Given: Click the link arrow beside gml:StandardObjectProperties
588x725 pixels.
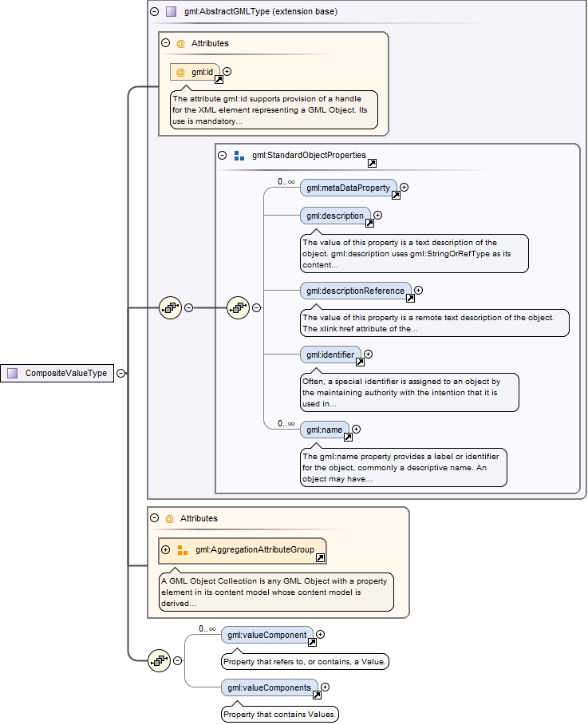Looking at the screenshot, I should [x=372, y=164].
